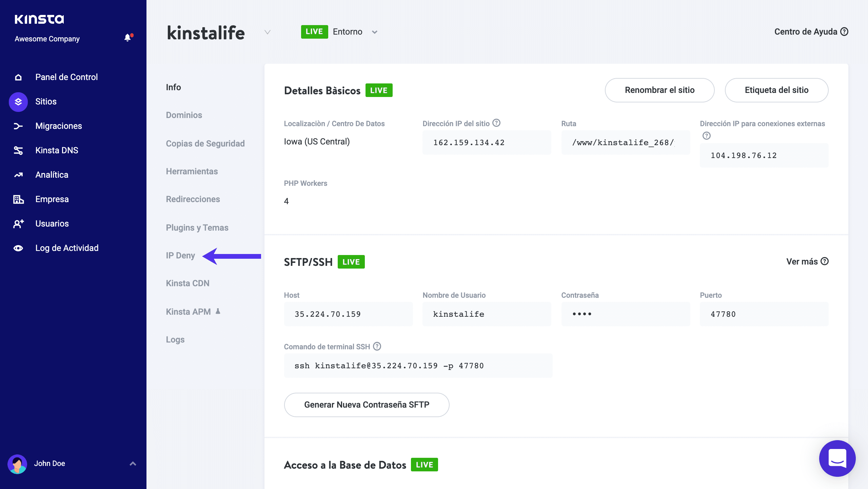
Task: Click help icon next to Dirección IP del sitio
Action: 496,123
